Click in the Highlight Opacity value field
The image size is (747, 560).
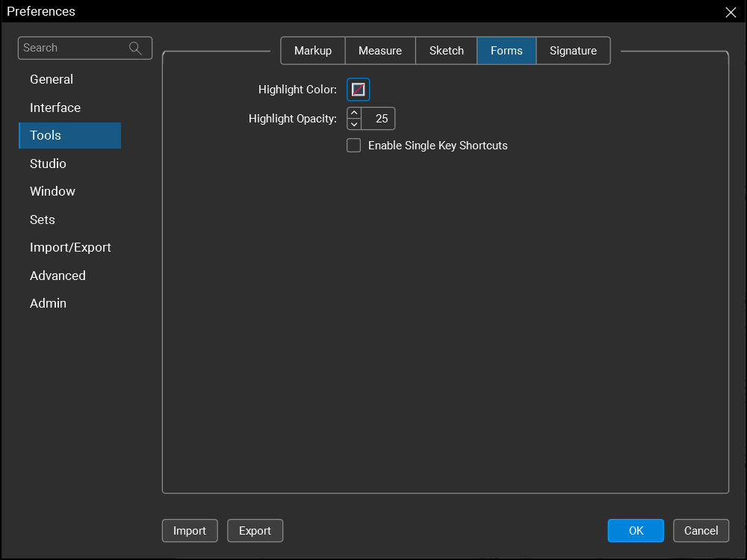pos(379,119)
